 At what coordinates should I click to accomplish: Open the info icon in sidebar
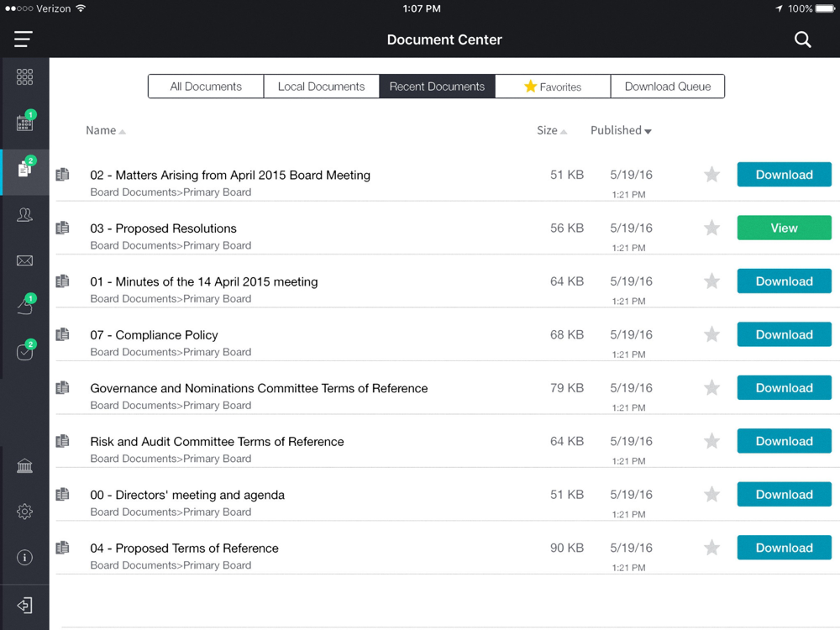point(24,558)
